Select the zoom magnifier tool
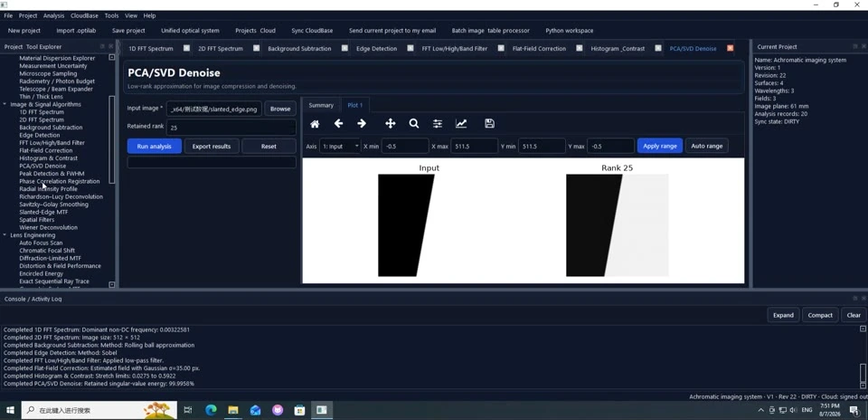The image size is (868, 420). pos(414,124)
